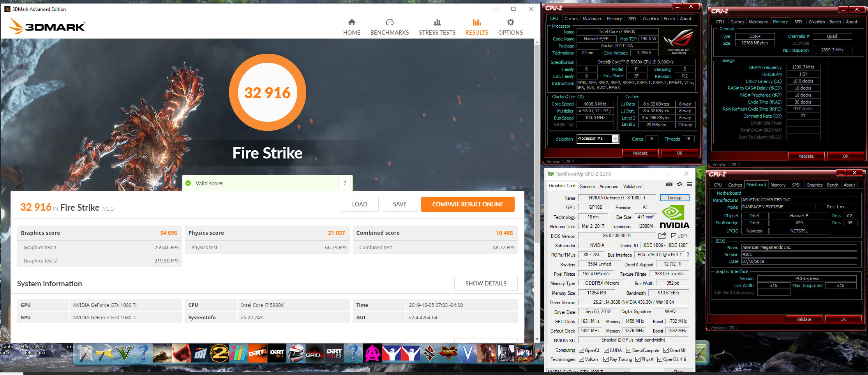Click OK in CPU-Z DDR4 memory window
Screen dimensions: 868x375
pos(845,156)
